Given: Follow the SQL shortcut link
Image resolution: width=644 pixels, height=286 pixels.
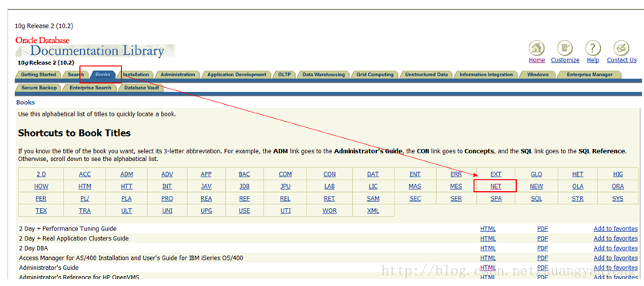Looking at the screenshot, I should (536, 198).
